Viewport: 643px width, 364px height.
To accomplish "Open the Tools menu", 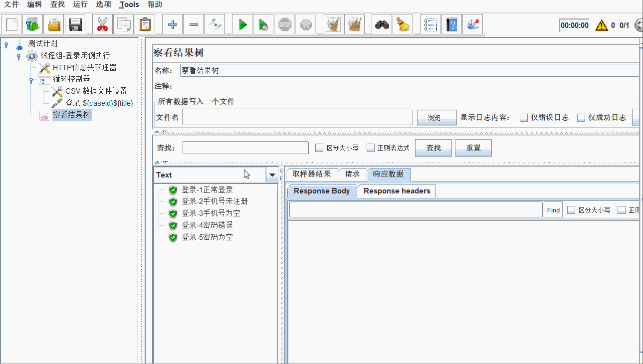I will coord(128,4).
